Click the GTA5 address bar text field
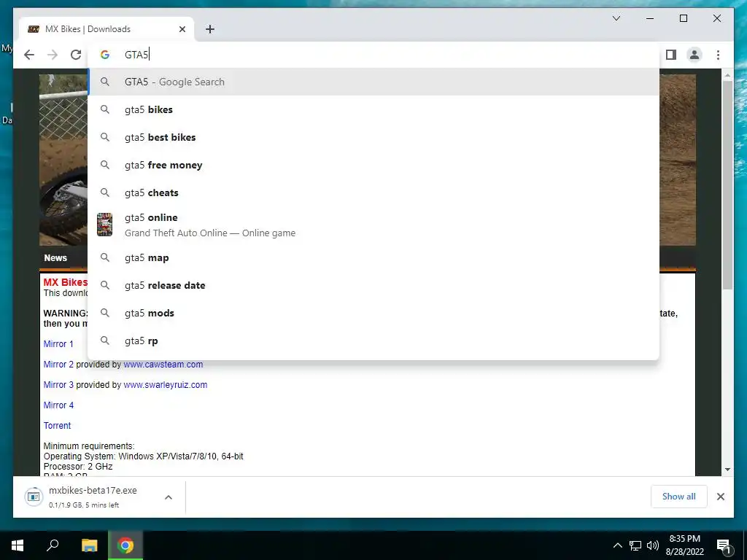This screenshot has height=560, width=747. (x=373, y=55)
